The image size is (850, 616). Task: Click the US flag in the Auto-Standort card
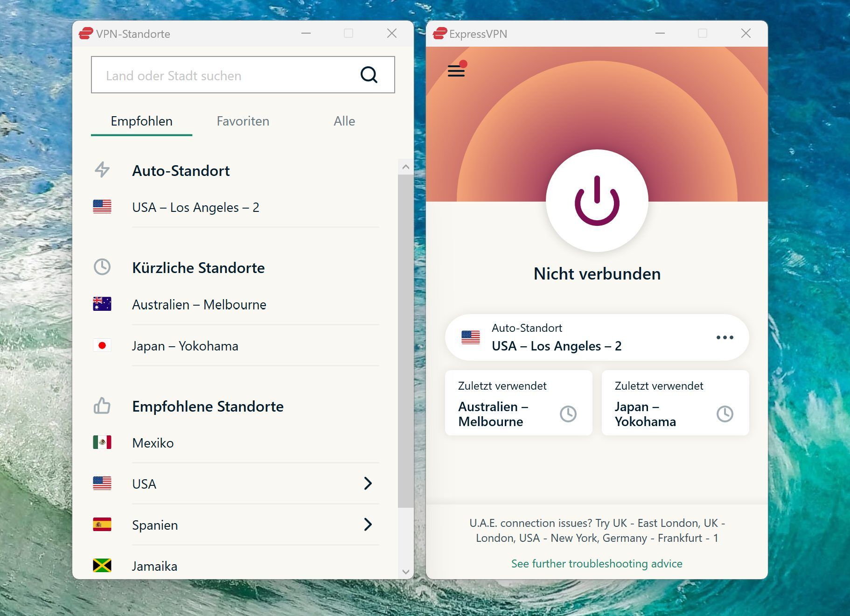471,337
